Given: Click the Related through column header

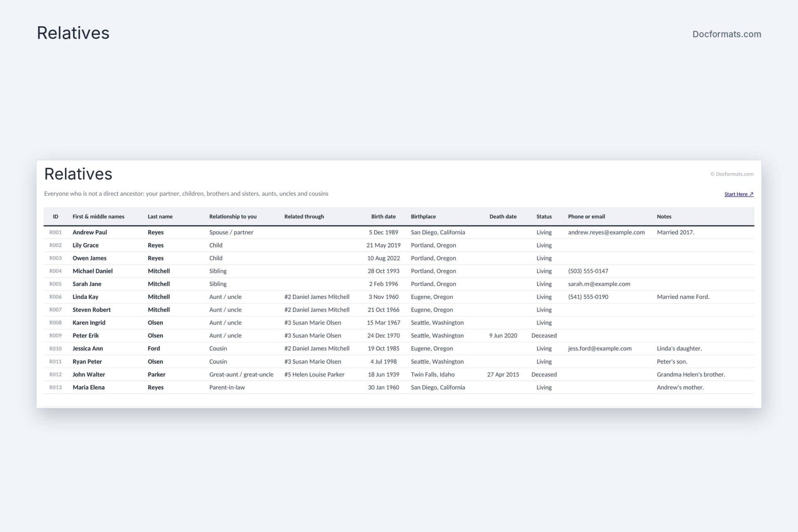Looking at the screenshot, I should [304, 217].
